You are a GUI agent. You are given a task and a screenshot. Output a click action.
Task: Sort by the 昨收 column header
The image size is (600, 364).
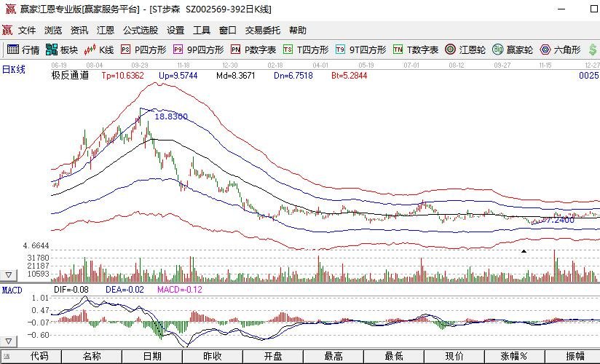click(213, 356)
